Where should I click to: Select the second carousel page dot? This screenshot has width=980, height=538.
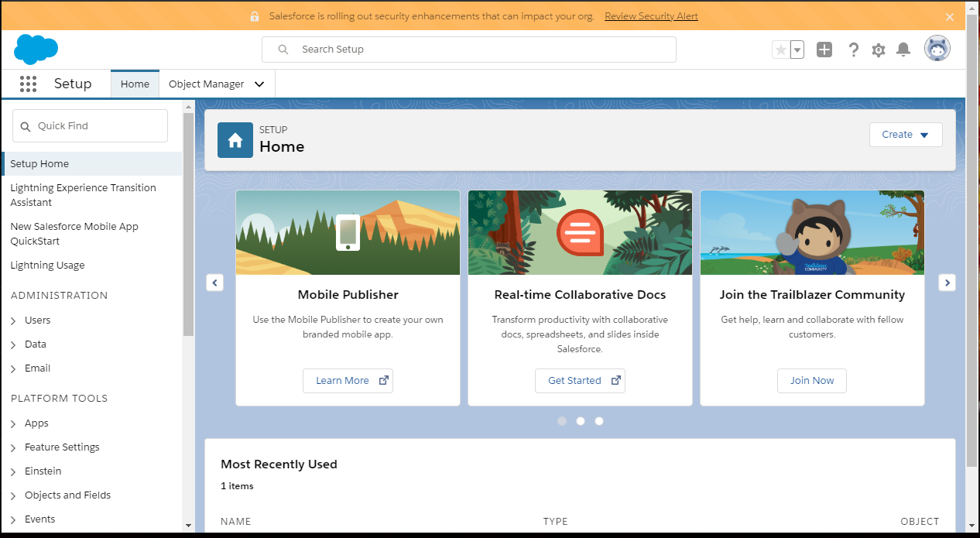pos(581,421)
